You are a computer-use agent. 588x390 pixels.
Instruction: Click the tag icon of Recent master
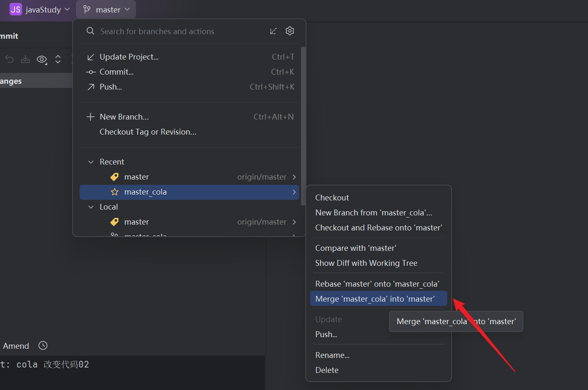pos(114,177)
